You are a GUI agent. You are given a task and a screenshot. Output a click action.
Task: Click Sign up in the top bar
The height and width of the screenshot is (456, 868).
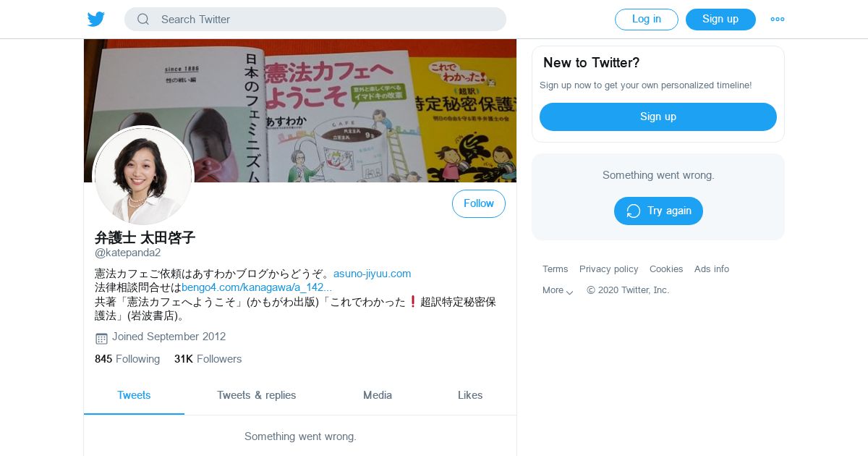(720, 20)
